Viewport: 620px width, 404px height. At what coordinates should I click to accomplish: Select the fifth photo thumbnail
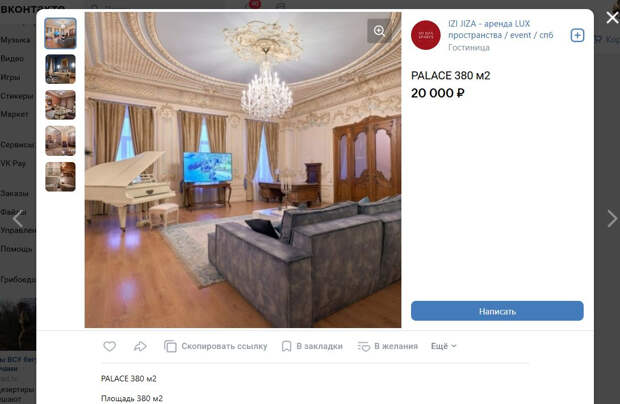pos(60,177)
